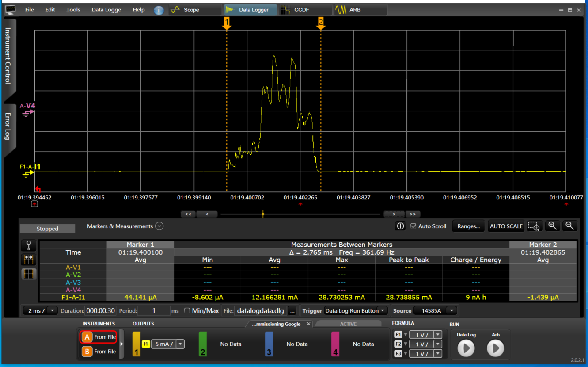The width and height of the screenshot is (588, 367).
Task: Disable the Auto Scroll checkbox
Action: 413,226
